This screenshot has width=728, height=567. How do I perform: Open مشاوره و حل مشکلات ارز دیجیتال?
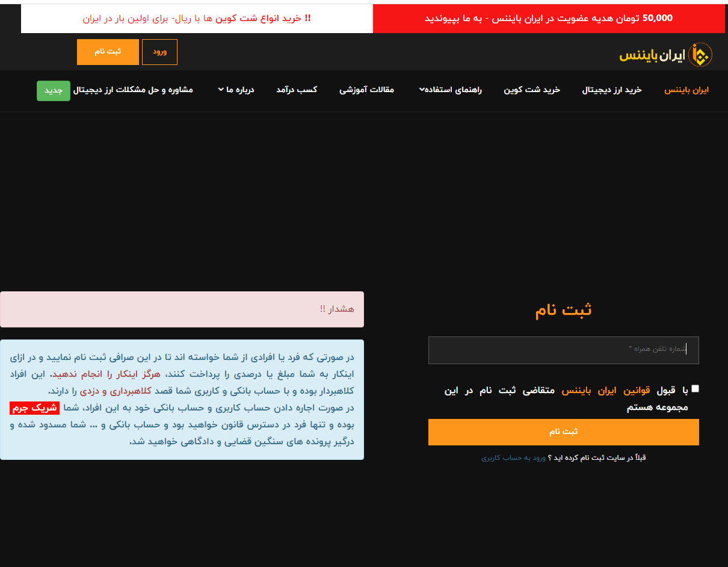click(x=133, y=90)
